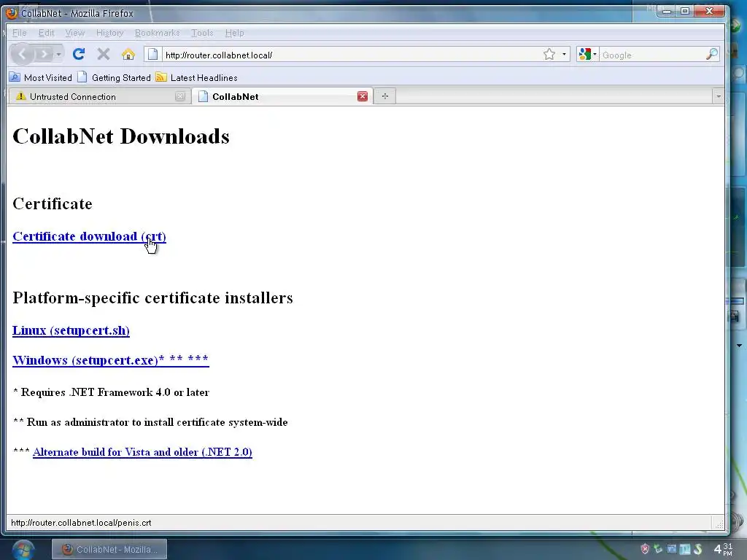This screenshot has width=747, height=560.
Task: Focus the URL address field
Action: [x=352, y=55]
